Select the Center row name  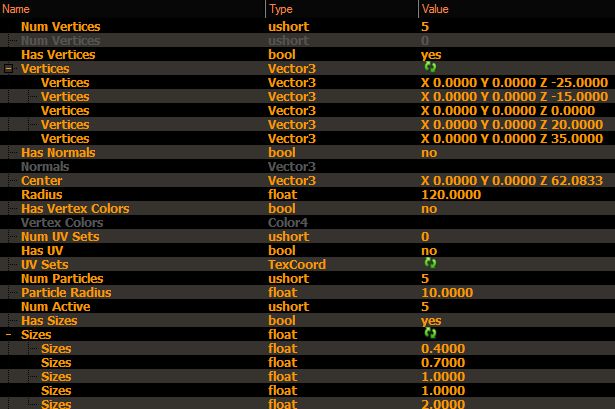coord(42,180)
